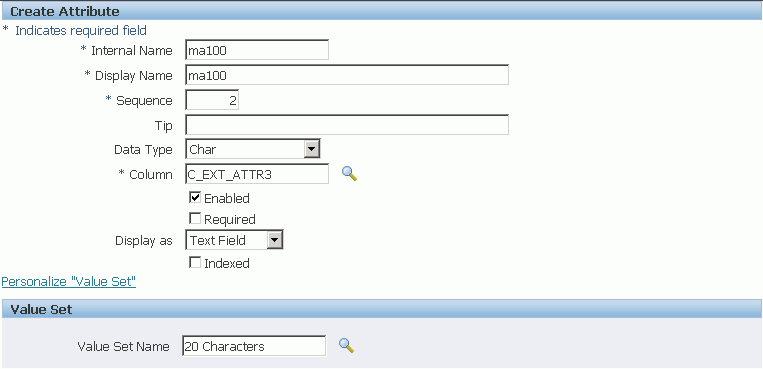763x369 pixels.
Task: Uncheck the Enabled checkbox
Action: tap(195, 197)
